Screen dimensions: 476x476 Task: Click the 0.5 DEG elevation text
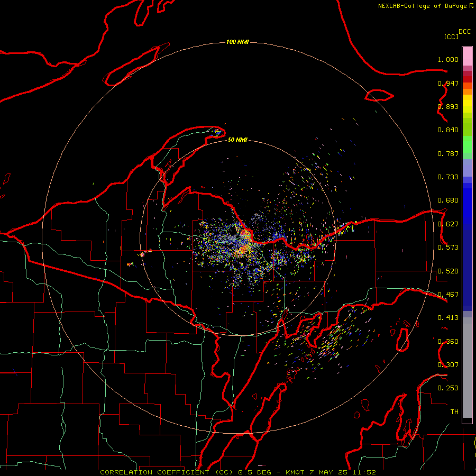coord(254,472)
